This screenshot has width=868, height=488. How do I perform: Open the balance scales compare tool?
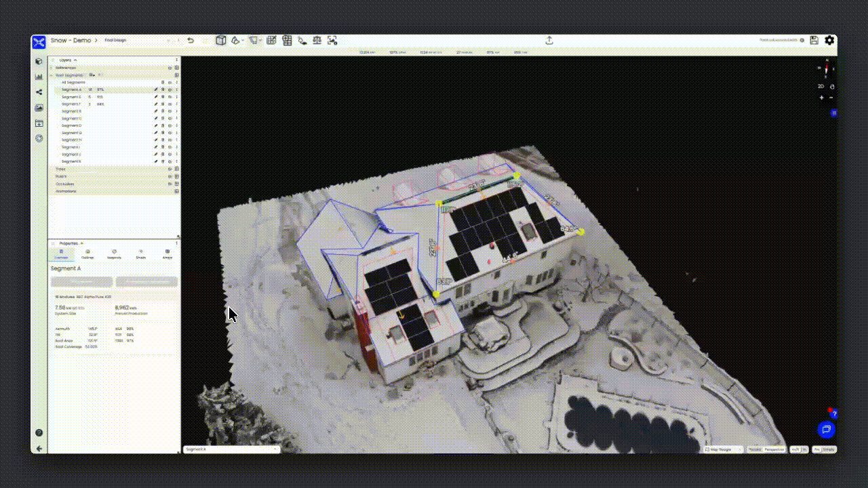click(x=317, y=41)
